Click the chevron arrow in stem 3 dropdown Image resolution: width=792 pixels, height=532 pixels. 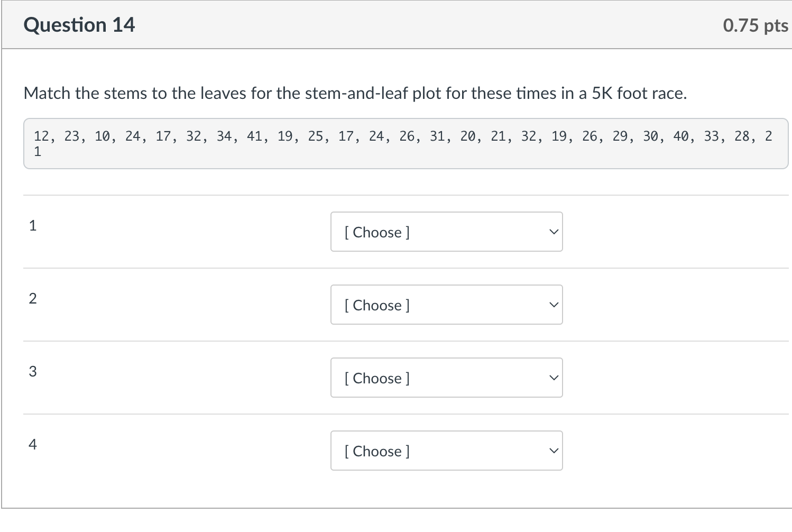[554, 378]
